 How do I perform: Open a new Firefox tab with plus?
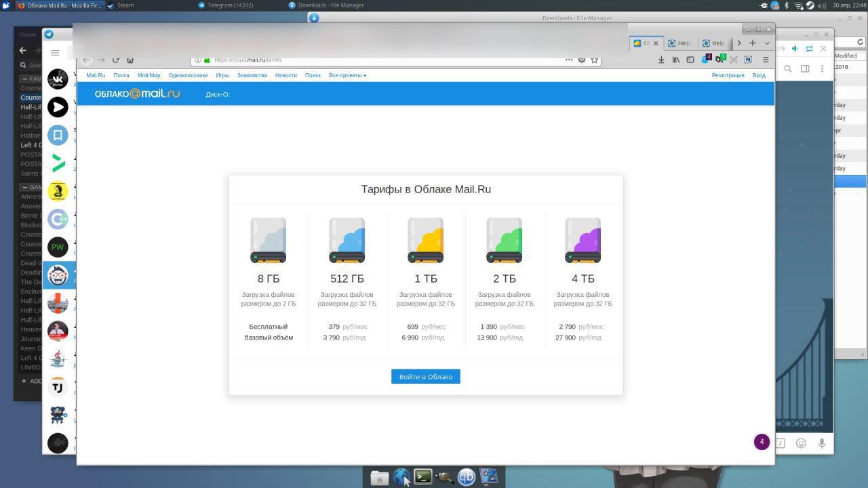click(x=752, y=43)
